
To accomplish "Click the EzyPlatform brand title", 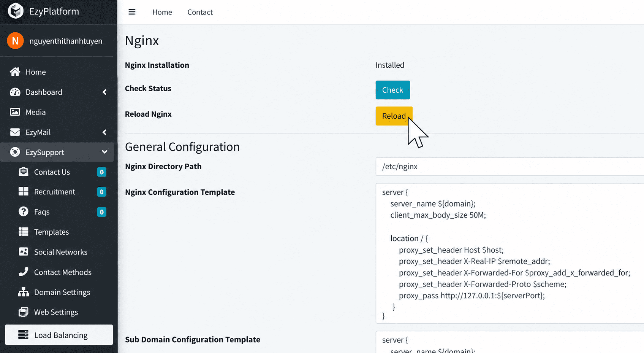I will pos(54,11).
